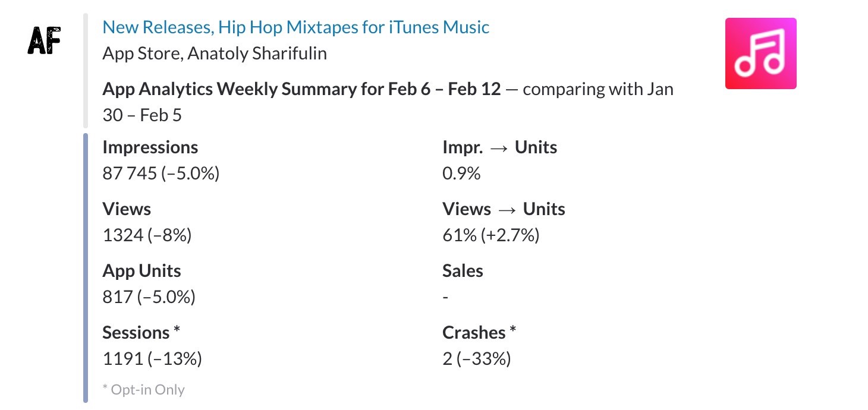Click the Crashes field label
The height and width of the screenshot is (410, 868).
coord(479,333)
